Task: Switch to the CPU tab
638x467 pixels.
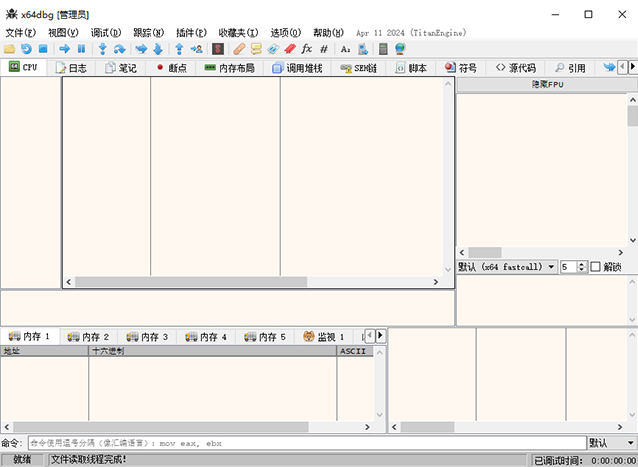Action: coord(23,67)
